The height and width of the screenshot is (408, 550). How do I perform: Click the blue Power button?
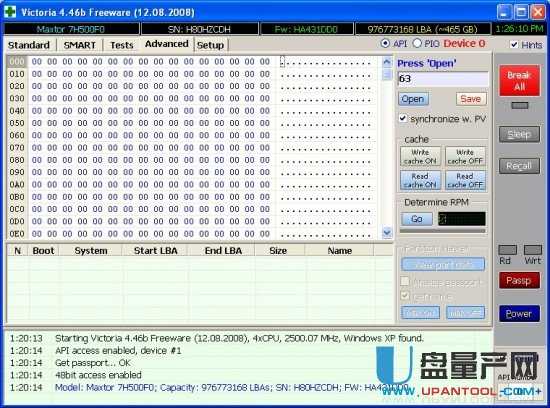tap(519, 314)
